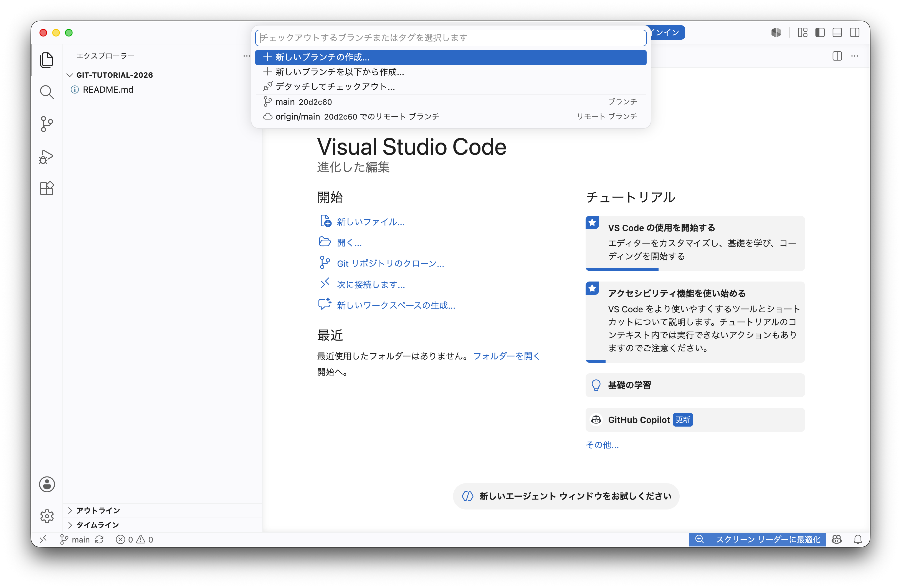Open VS Code の使用を開始する walkthrough
901x588 pixels.
(695, 243)
